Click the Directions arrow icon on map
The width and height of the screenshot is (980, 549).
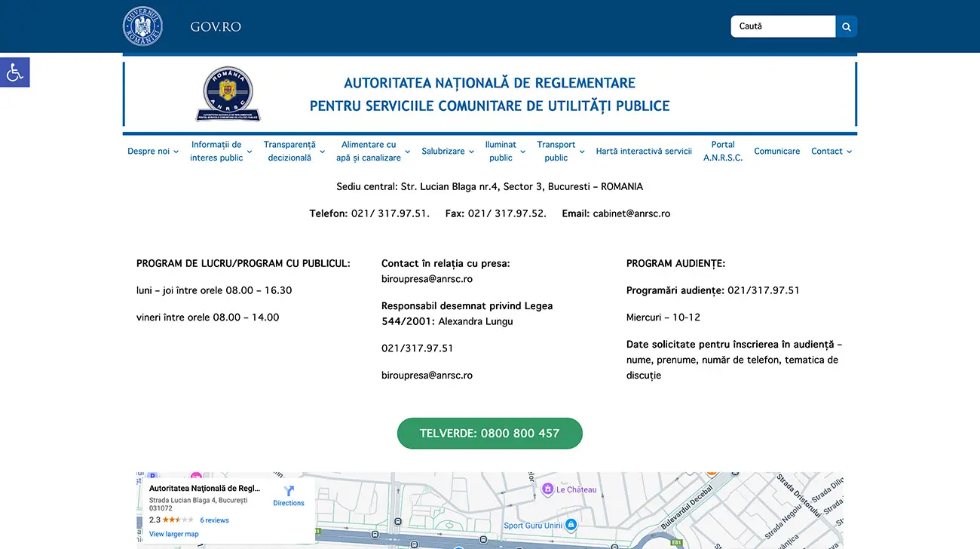288,491
